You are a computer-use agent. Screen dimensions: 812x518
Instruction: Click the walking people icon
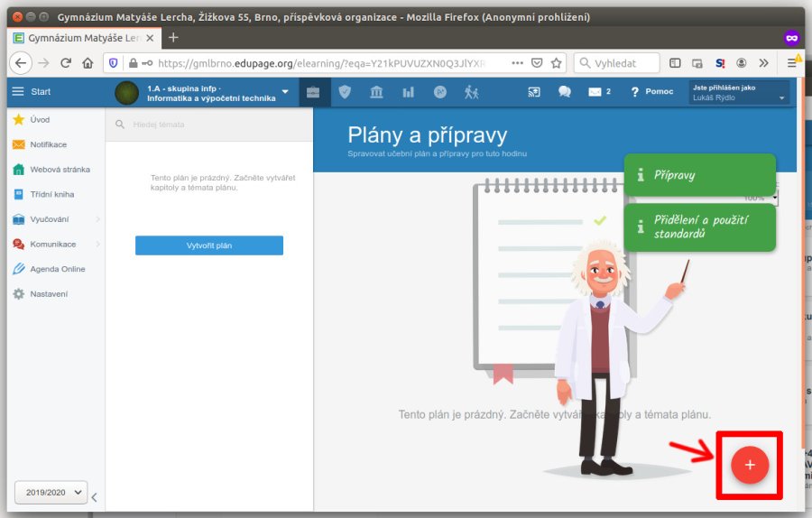tap(471, 92)
